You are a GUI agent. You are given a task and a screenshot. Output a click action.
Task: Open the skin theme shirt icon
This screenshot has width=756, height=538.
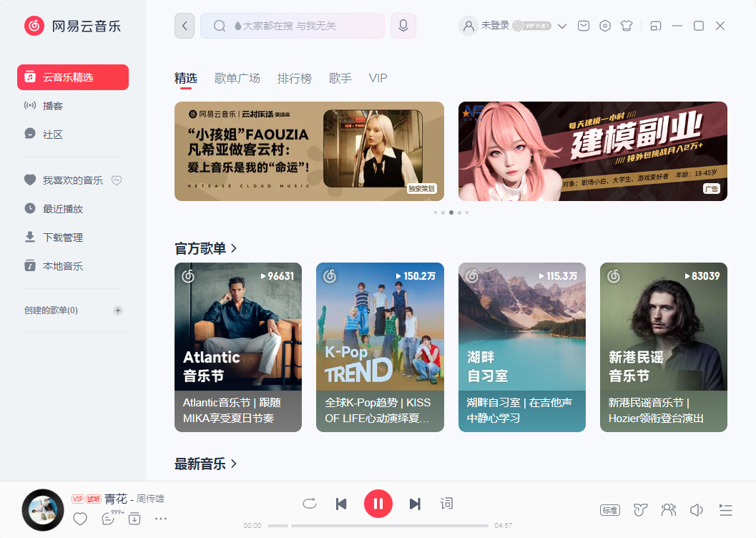627,26
